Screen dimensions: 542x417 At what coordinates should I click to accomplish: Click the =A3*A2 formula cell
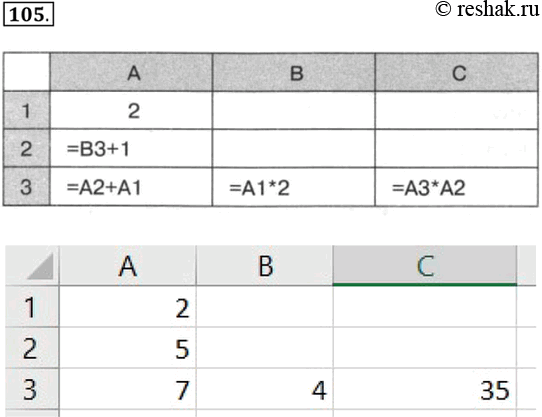(457, 187)
